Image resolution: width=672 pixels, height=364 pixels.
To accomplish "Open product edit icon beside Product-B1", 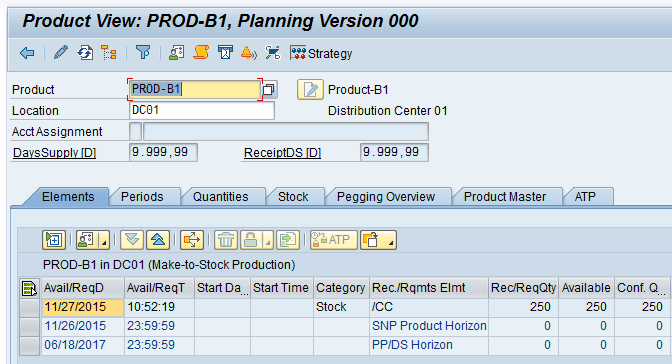I will [310, 90].
